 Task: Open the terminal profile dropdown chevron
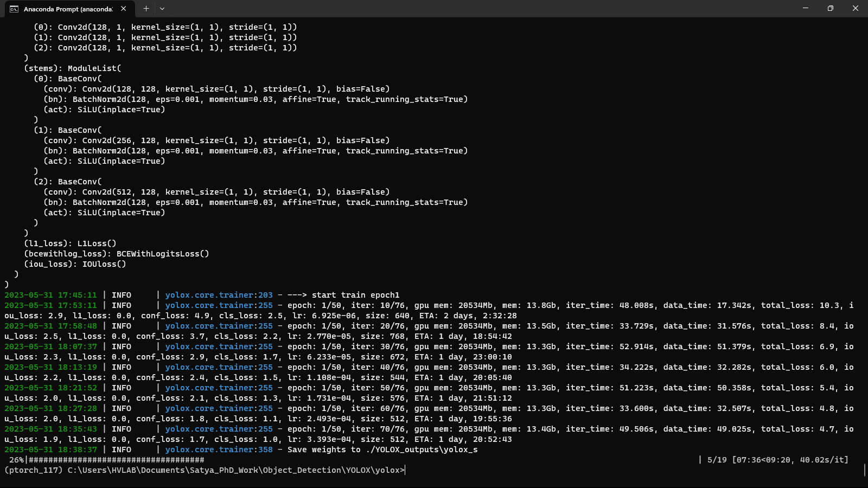coord(161,9)
